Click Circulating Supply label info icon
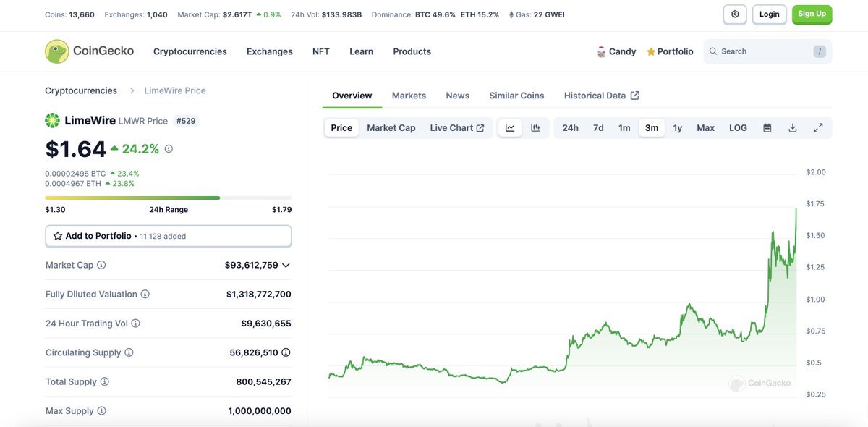The height and width of the screenshot is (427, 868). pos(129,352)
